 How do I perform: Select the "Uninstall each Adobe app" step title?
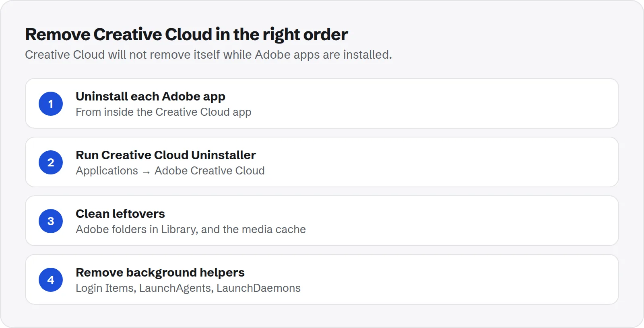[151, 96]
